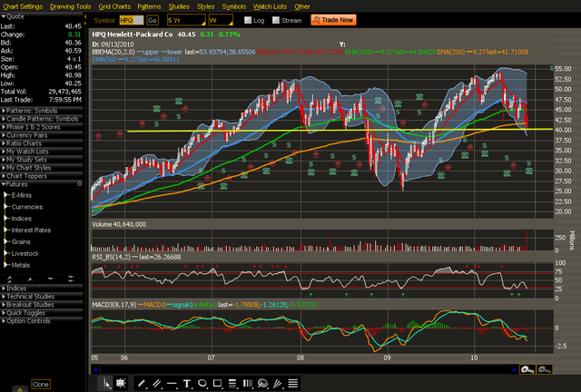Screen dimensions: 581x392
Task: Expand the Chart Toppers panel
Action: click(42, 176)
